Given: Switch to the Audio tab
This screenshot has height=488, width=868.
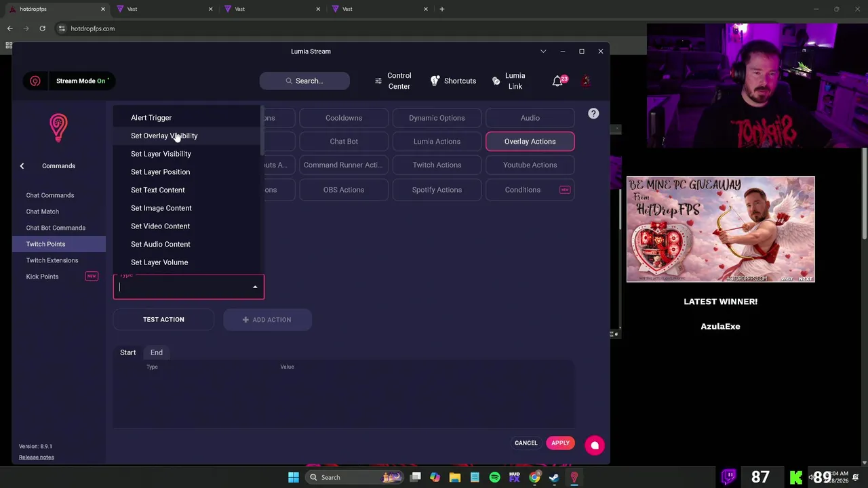Looking at the screenshot, I should 530,118.
